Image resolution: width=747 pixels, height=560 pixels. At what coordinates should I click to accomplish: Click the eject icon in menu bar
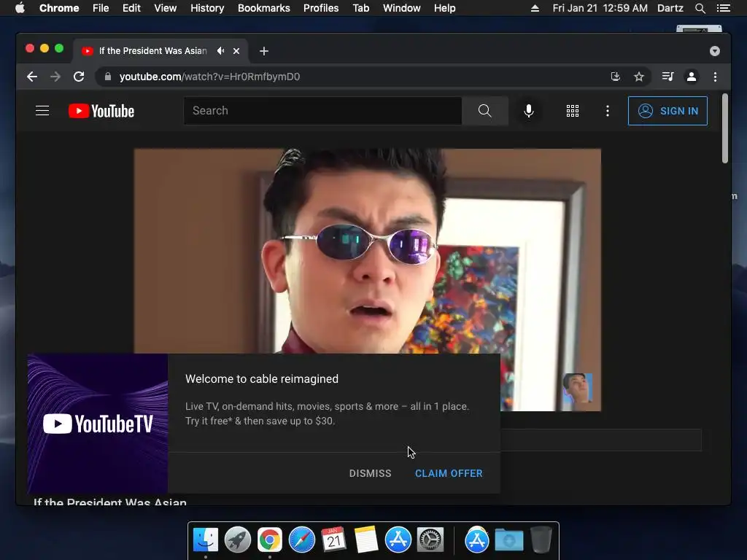coord(535,8)
